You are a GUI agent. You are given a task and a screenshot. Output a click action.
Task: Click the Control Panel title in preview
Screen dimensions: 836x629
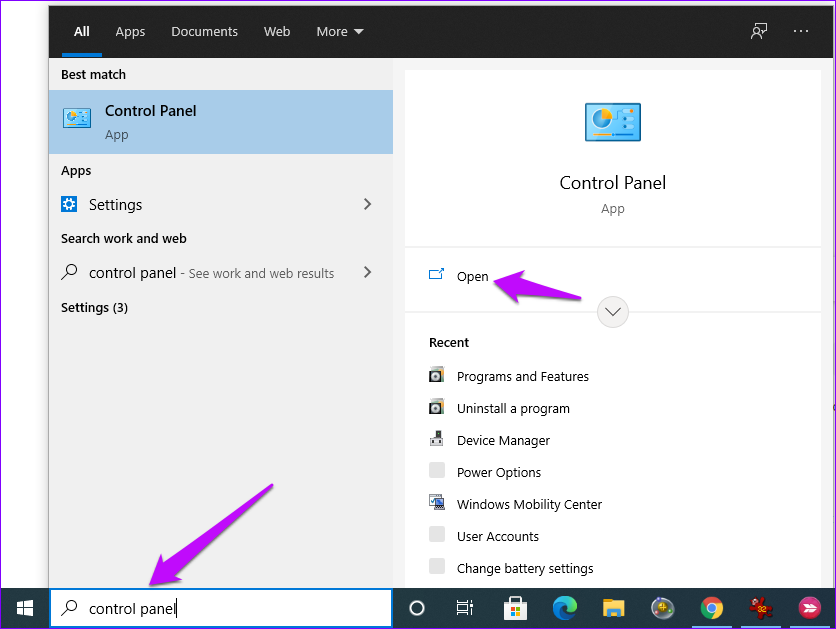613,183
